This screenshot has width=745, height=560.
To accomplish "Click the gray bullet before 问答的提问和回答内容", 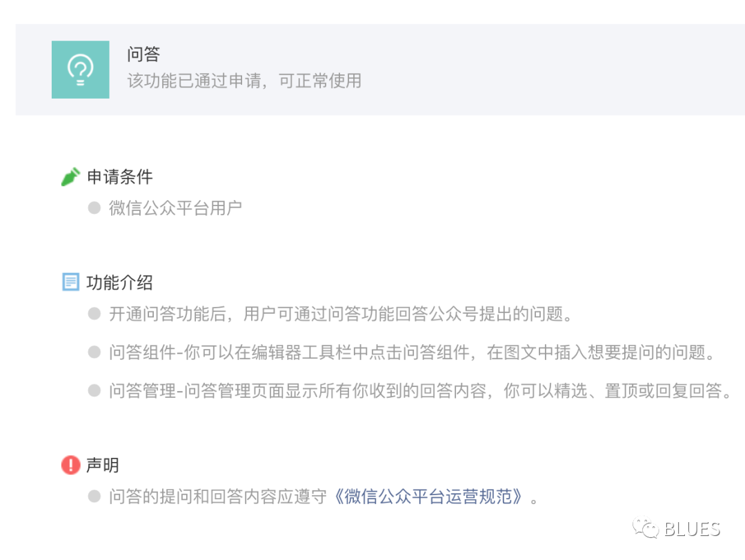I will tap(94, 497).
